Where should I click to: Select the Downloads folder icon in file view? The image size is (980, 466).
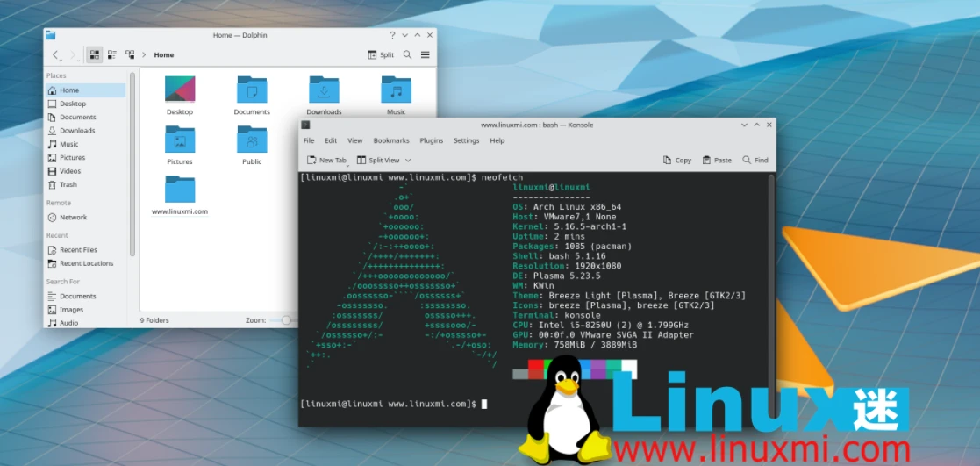click(x=324, y=90)
